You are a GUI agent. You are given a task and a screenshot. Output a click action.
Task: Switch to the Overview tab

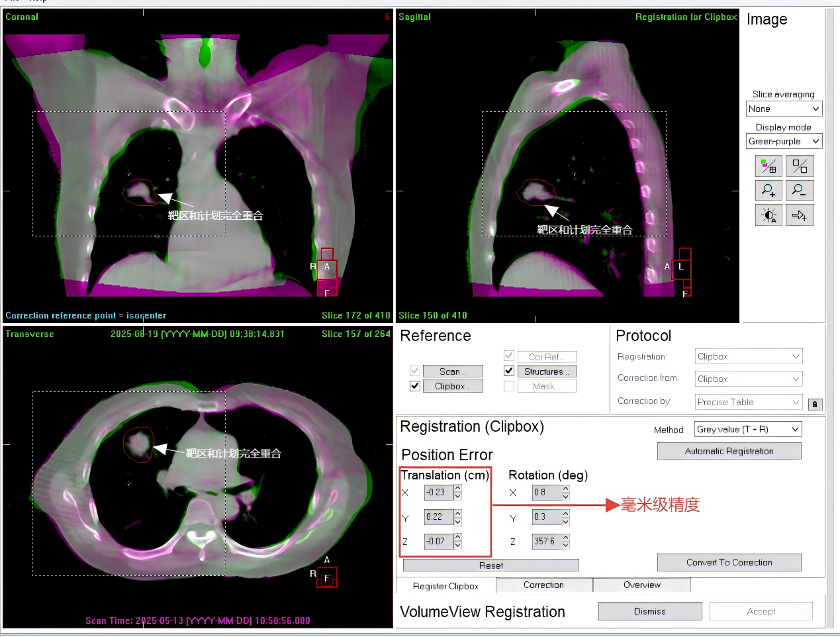[x=642, y=585]
